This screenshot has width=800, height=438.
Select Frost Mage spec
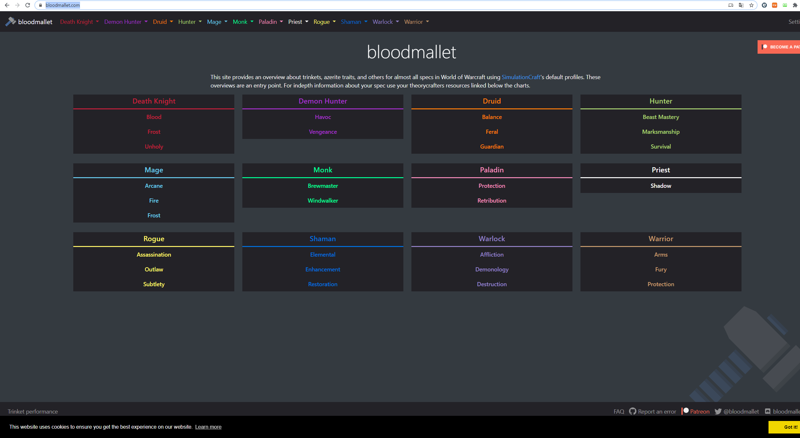pyautogui.click(x=154, y=215)
